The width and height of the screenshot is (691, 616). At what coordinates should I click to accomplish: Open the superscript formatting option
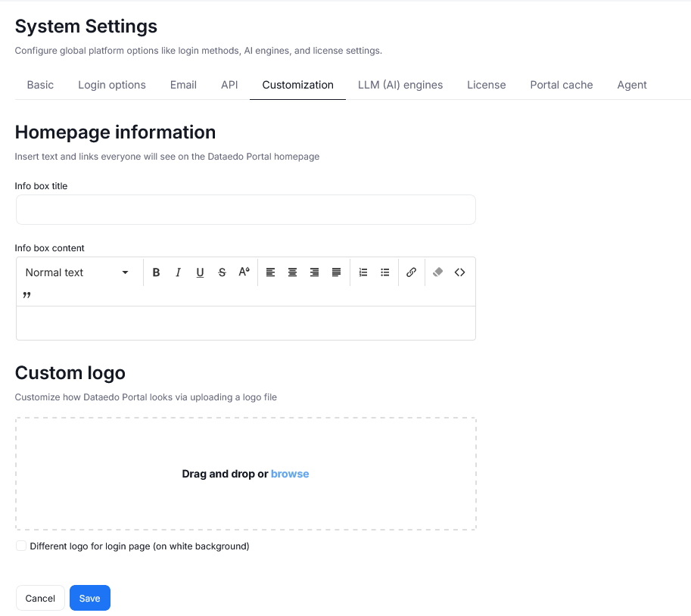pyautogui.click(x=244, y=272)
